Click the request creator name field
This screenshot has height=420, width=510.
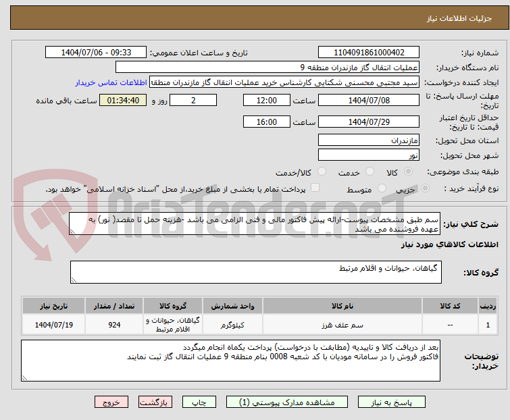[284, 82]
